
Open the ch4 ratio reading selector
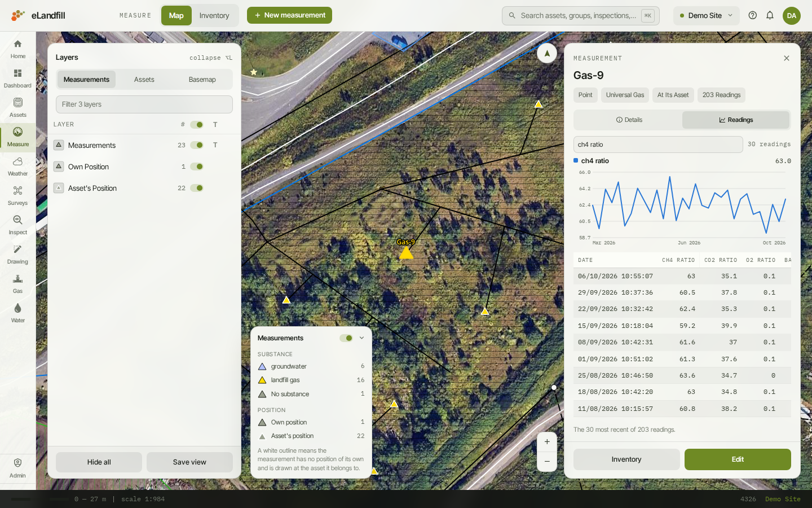pyautogui.click(x=658, y=144)
